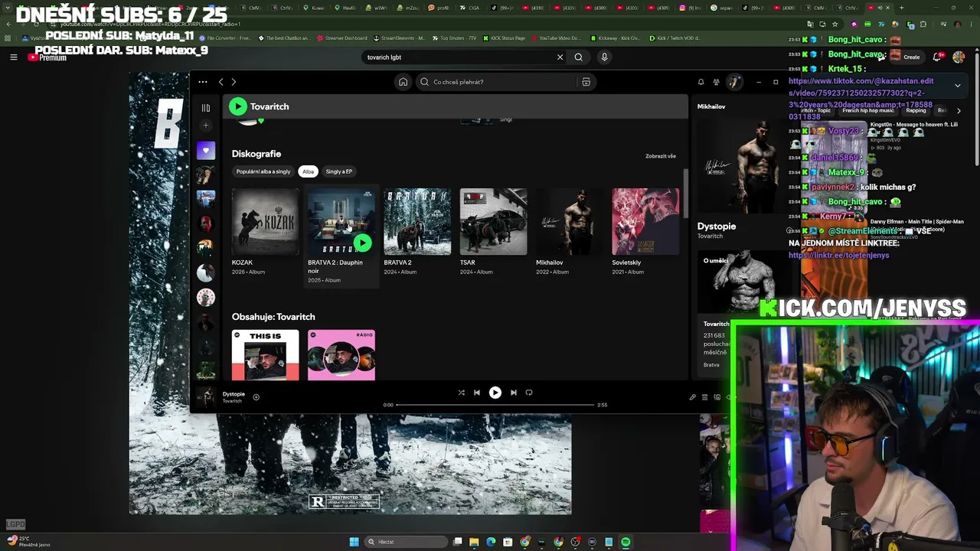Create new playlist with plus icon

point(205,125)
